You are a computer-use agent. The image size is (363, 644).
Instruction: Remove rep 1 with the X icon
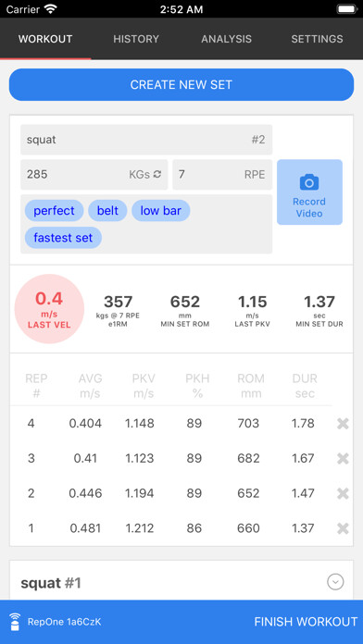point(343,528)
